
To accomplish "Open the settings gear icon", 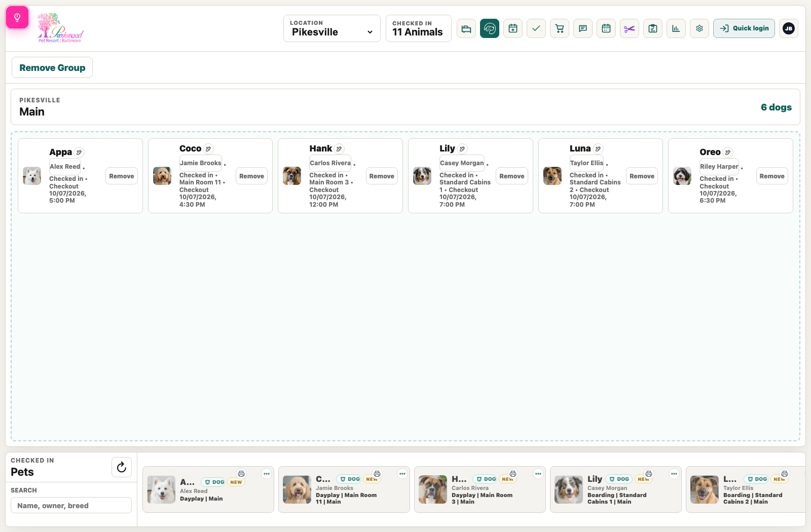I will tap(699, 28).
